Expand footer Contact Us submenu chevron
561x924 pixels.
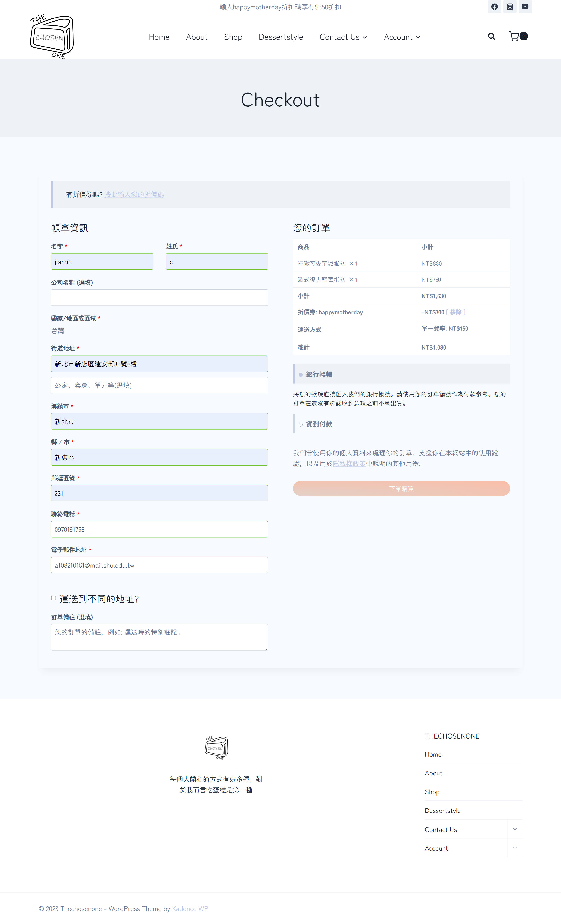[x=515, y=829]
